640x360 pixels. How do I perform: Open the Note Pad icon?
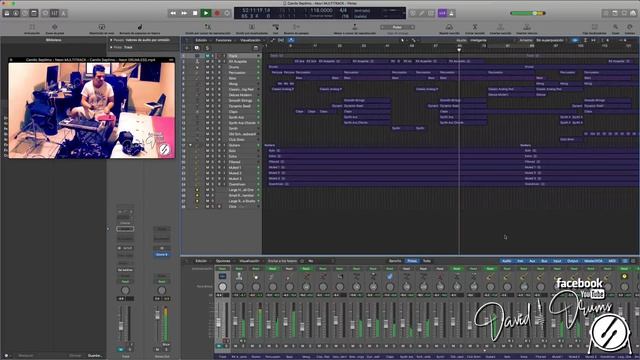(615, 13)
